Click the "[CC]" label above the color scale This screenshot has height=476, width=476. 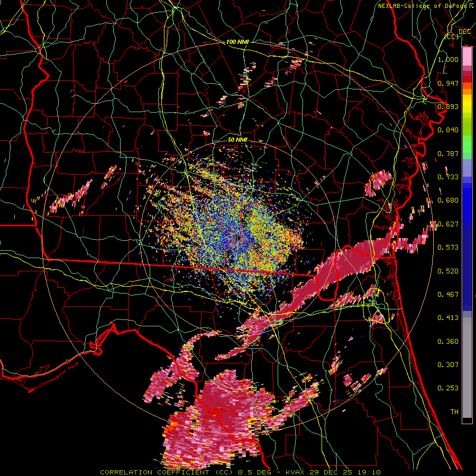tap(452, 36)
